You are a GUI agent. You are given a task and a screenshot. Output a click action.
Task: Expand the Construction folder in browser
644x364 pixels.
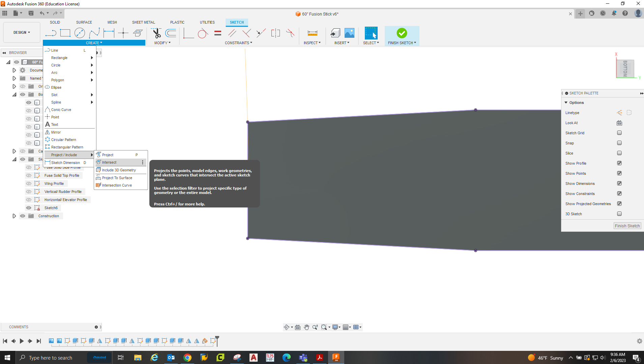pyautogui.click(x=14, y=216)
